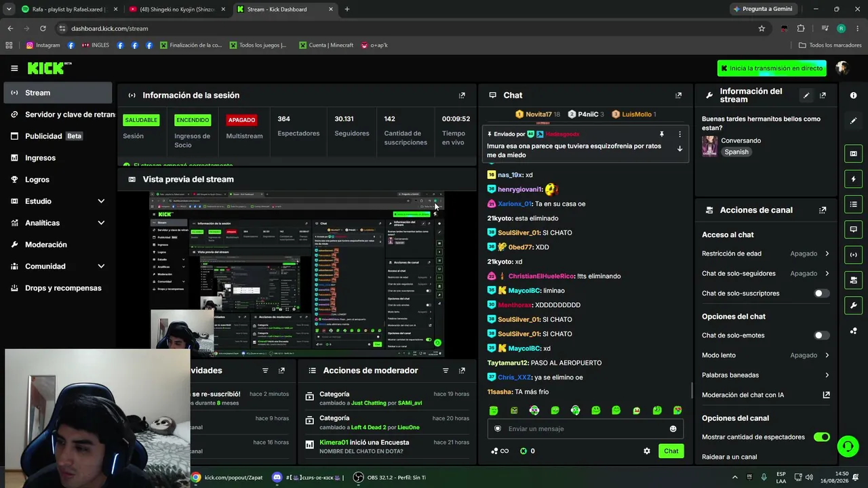Viewport: 868px width, 488px height.
Task: Open Logros in the sidebar
Action: pyautogui.click(x=58, y=180)
